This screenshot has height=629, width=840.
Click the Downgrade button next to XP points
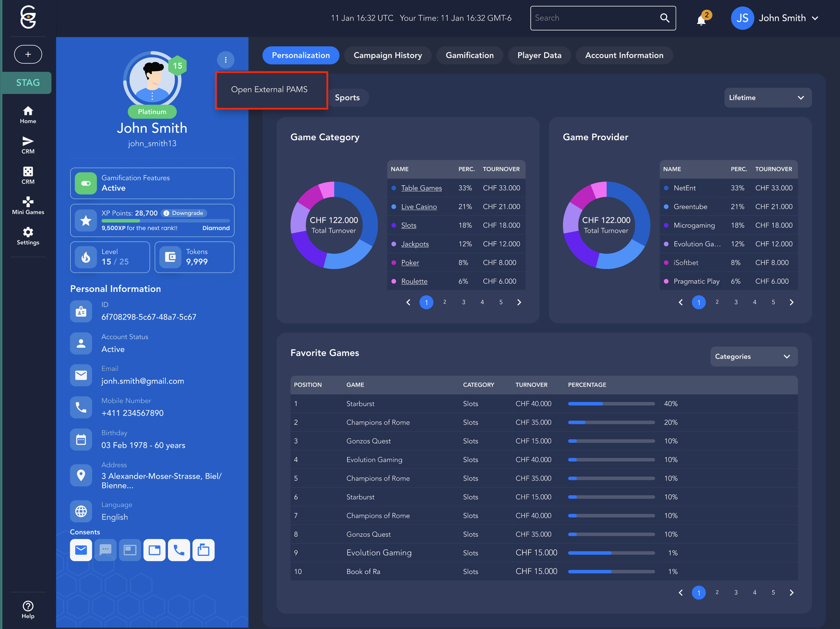[184, 213]
